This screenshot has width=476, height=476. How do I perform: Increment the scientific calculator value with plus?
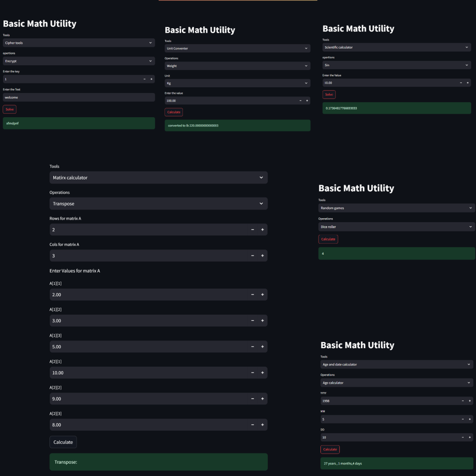coord(468,83)
